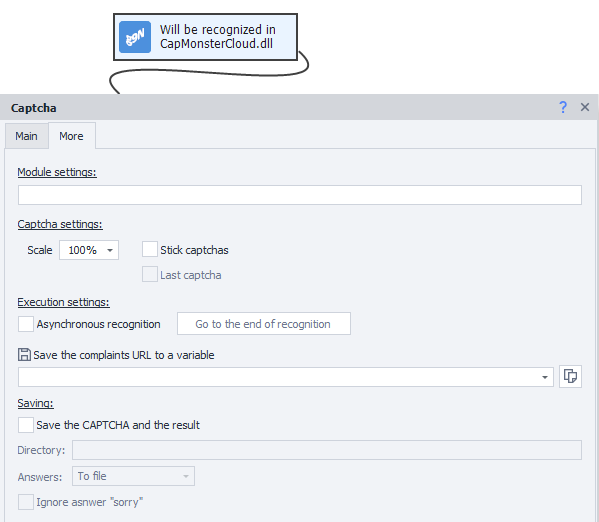This screenshot has height=522, width=599.
Task: Check Save the CAPTCHA and the result
Action: pos(26,425)
